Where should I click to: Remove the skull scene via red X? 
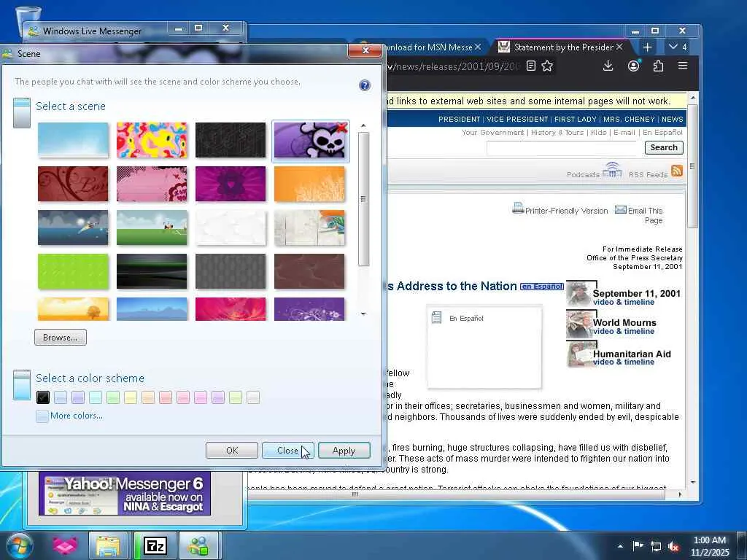click(341, 127)
